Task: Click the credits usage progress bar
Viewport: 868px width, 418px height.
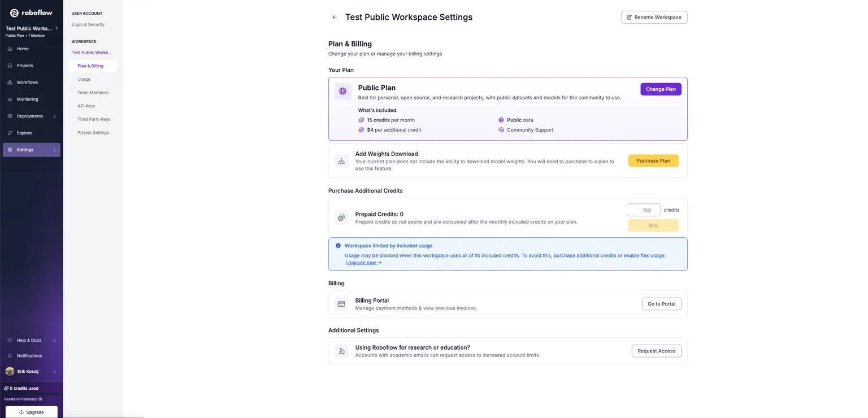Action: [31, 394]
